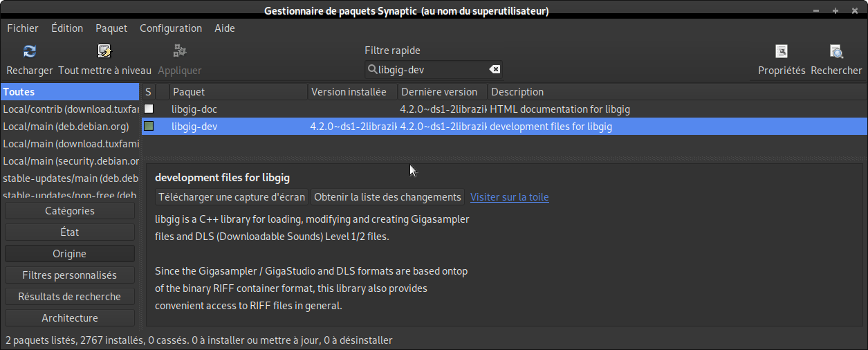Follow the Visiter sur la toile link
Screen dimensions: 868x350
click(510, 197)
